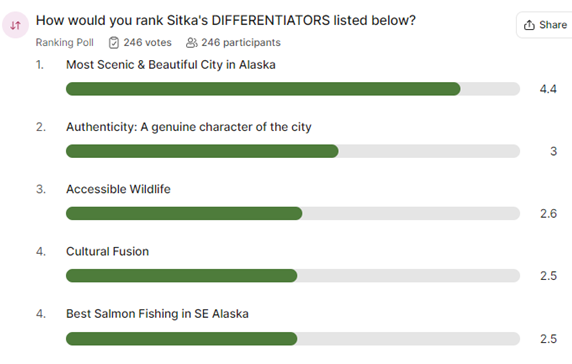The height and width of the screenshot is (364, 572).
Task: Select the Accessible Wildlife option
Action: 118,189
